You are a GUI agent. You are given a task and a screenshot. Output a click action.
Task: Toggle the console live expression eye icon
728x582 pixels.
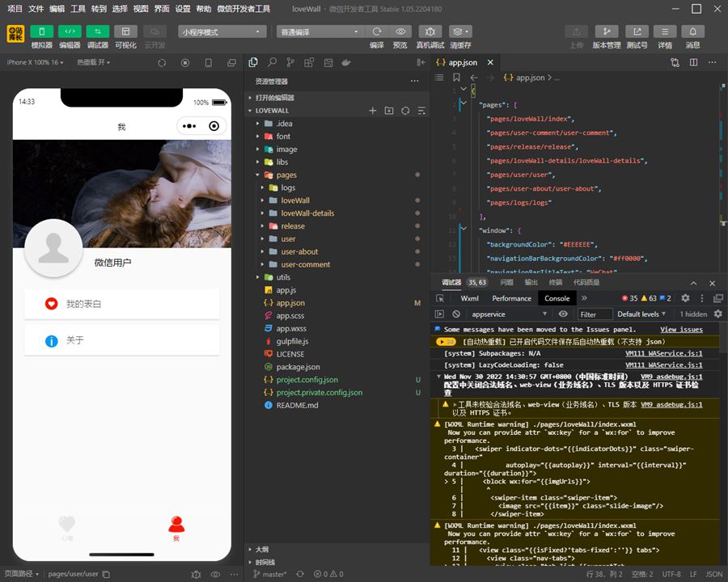tap(563, 314)
